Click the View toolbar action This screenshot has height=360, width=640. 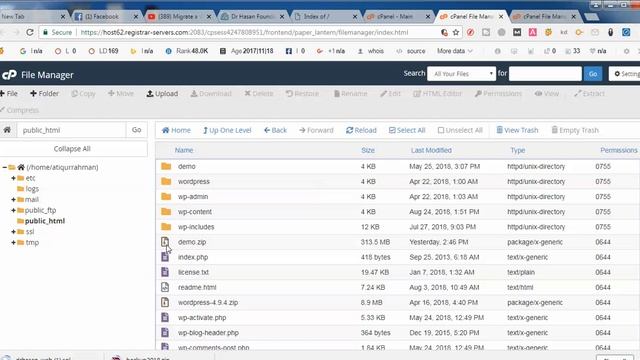(547, 93)
